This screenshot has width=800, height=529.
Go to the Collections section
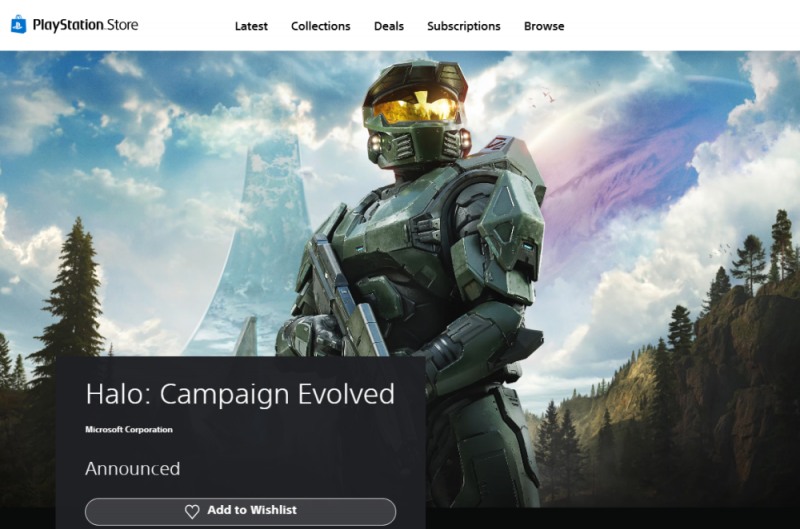(x=320, y=26)
